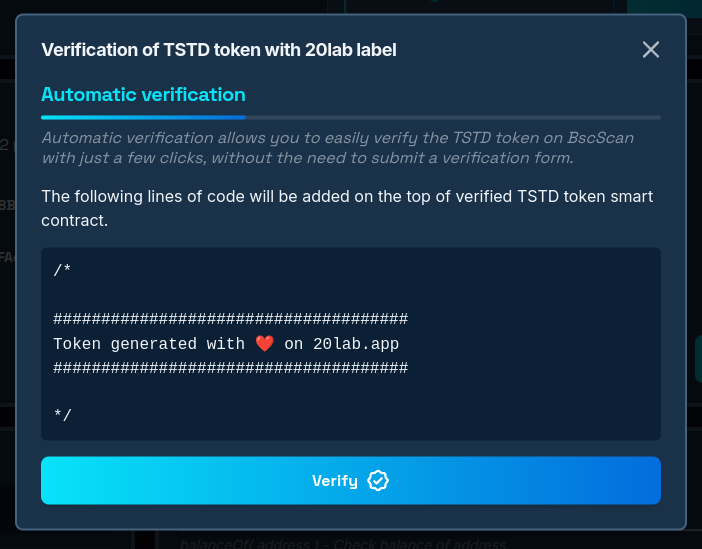Click the second row of hash symbols

[x=230, y=368]
